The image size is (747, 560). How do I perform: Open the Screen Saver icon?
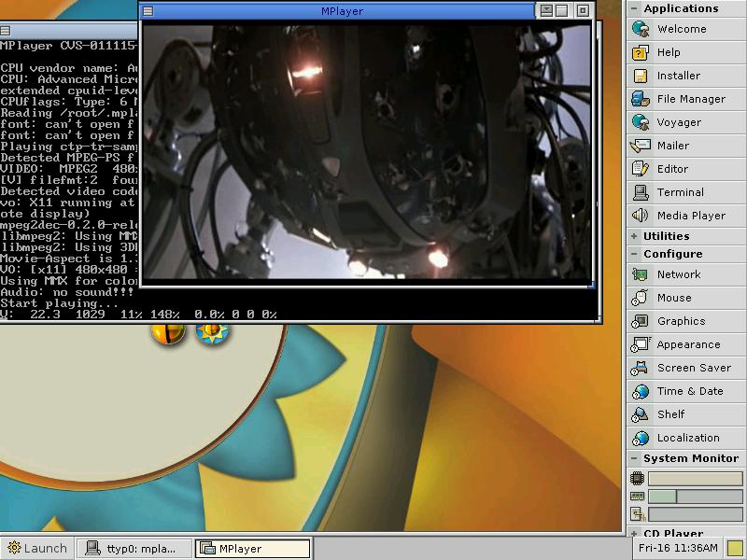pos(641,368)
